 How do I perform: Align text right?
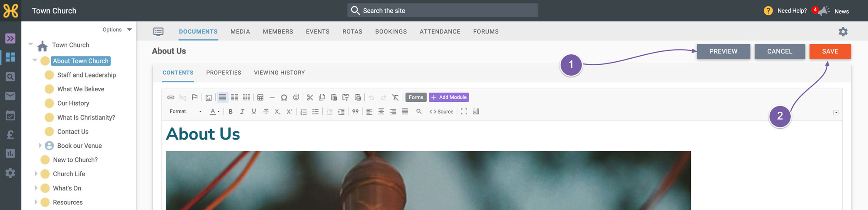[x=393, y=112]
